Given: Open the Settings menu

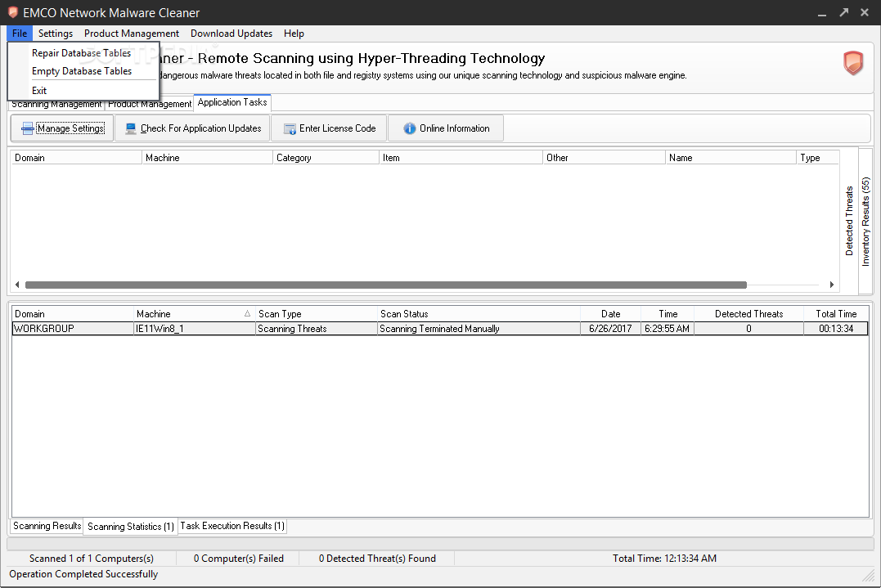Looking at the screenshot, I should tap(56, 34).
